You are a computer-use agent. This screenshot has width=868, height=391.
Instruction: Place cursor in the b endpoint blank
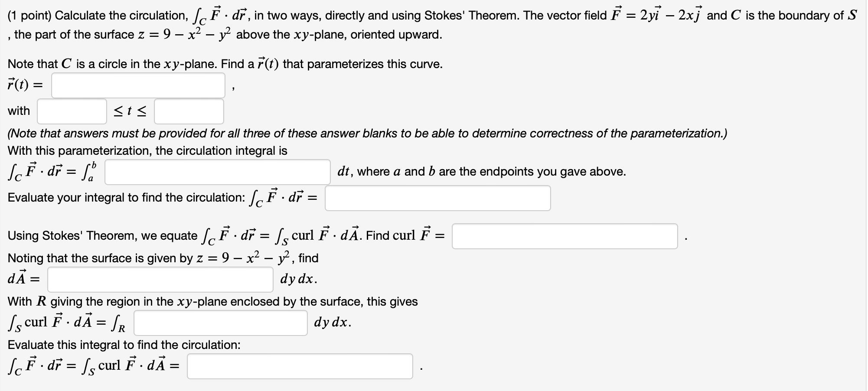coord(189,111)
